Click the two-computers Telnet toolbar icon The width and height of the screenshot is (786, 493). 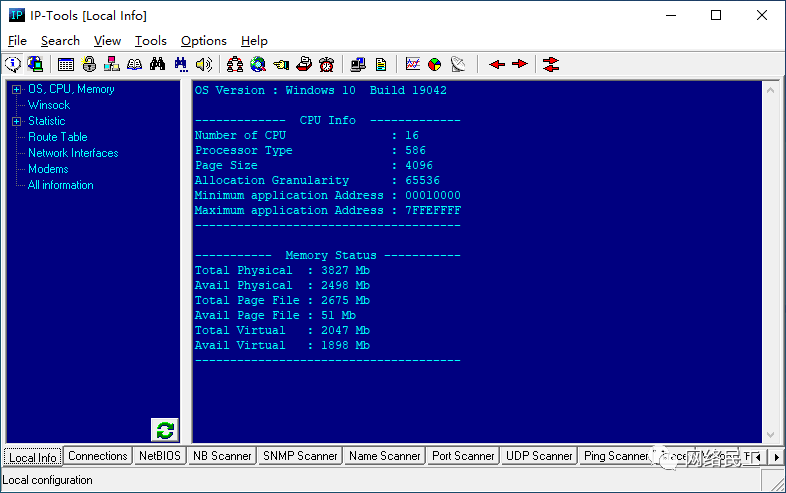358,64
